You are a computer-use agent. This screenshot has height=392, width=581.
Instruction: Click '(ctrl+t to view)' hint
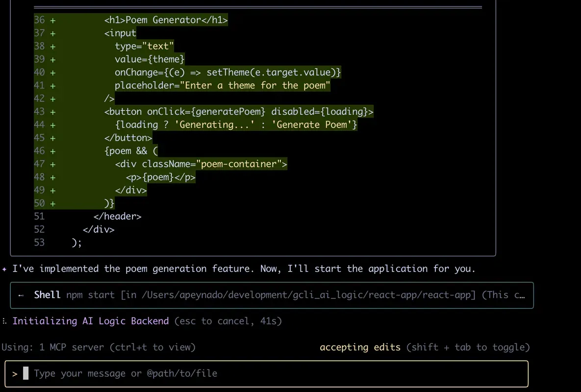point(152,347)
